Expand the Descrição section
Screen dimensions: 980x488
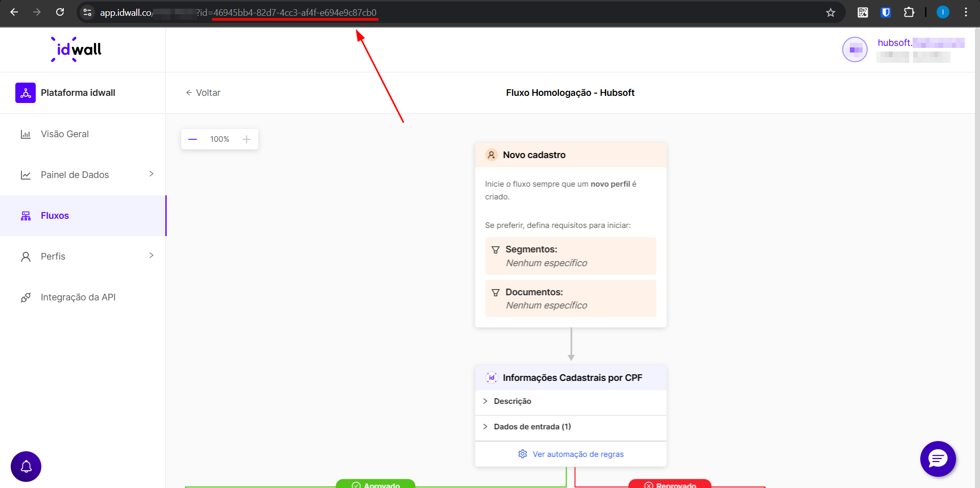coord(571,402)
